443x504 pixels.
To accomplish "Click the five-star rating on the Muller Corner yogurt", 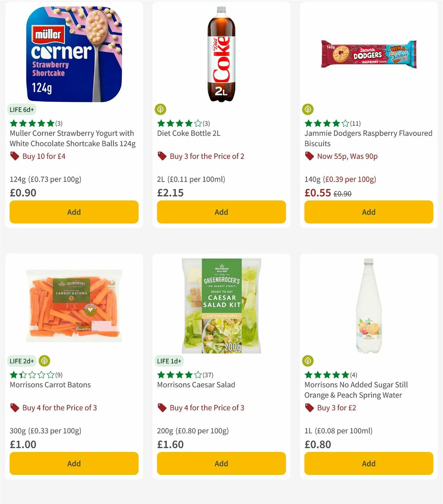I will [x=31, y=123].
